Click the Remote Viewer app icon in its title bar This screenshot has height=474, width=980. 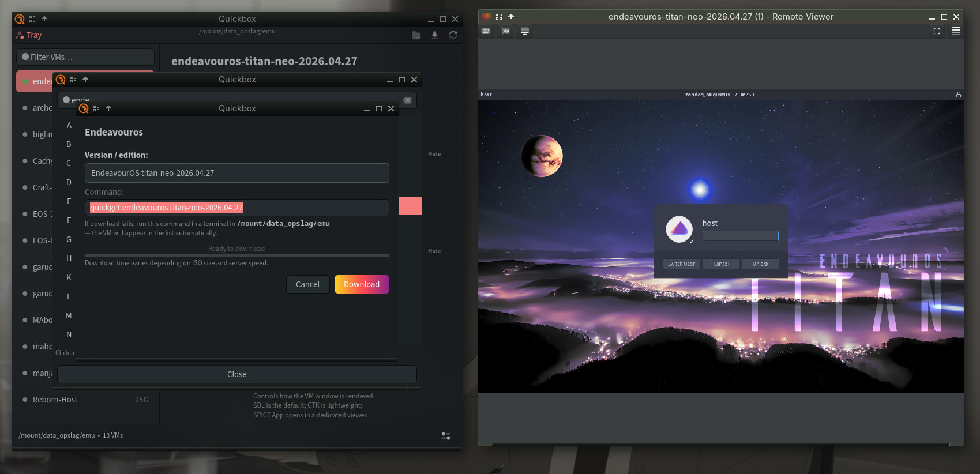(486, 17)
